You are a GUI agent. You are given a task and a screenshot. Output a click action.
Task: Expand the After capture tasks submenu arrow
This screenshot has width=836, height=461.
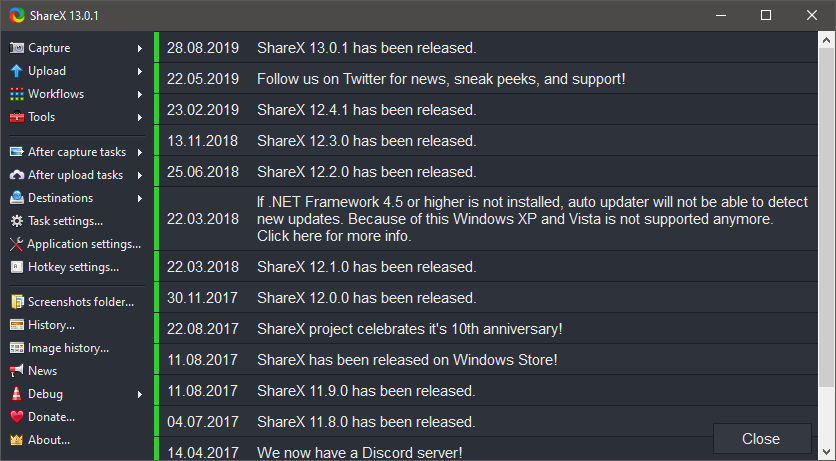tap(140, 152)
